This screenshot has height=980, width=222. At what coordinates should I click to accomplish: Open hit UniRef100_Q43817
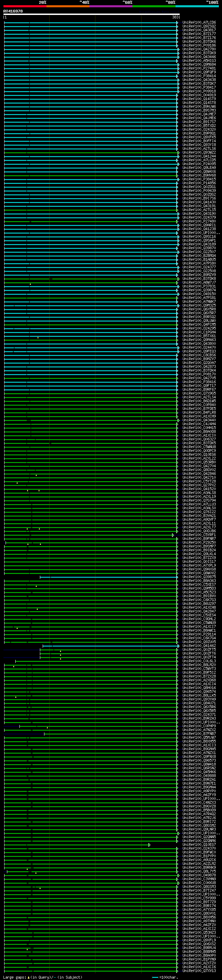tap(199, 30)
